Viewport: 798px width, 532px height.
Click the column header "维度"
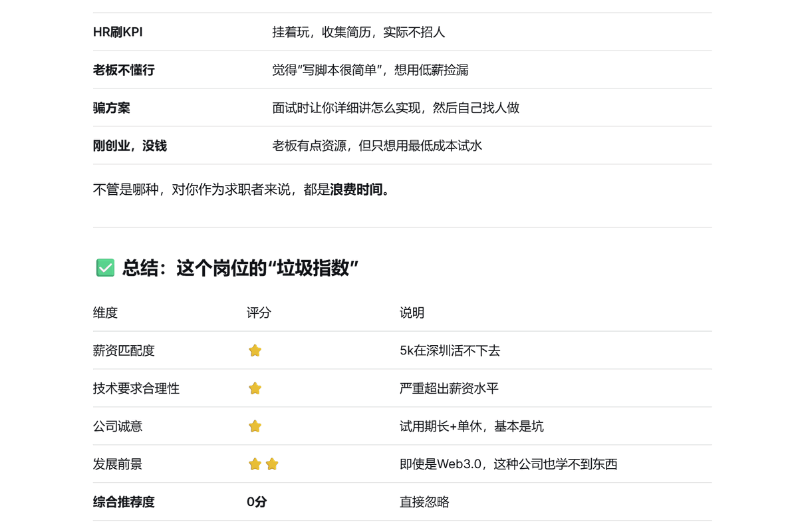(x=105, y=313)
